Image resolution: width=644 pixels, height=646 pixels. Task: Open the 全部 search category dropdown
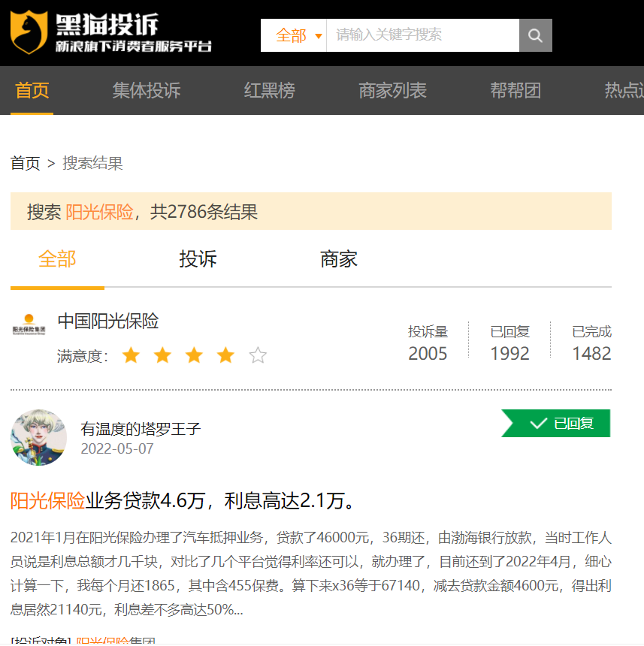pyautogui.click(x=294, y=35)
